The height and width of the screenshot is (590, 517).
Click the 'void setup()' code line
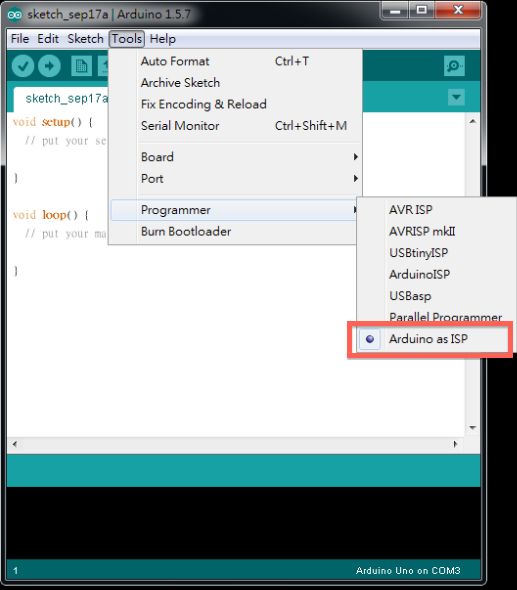click(x=53, y=122)
